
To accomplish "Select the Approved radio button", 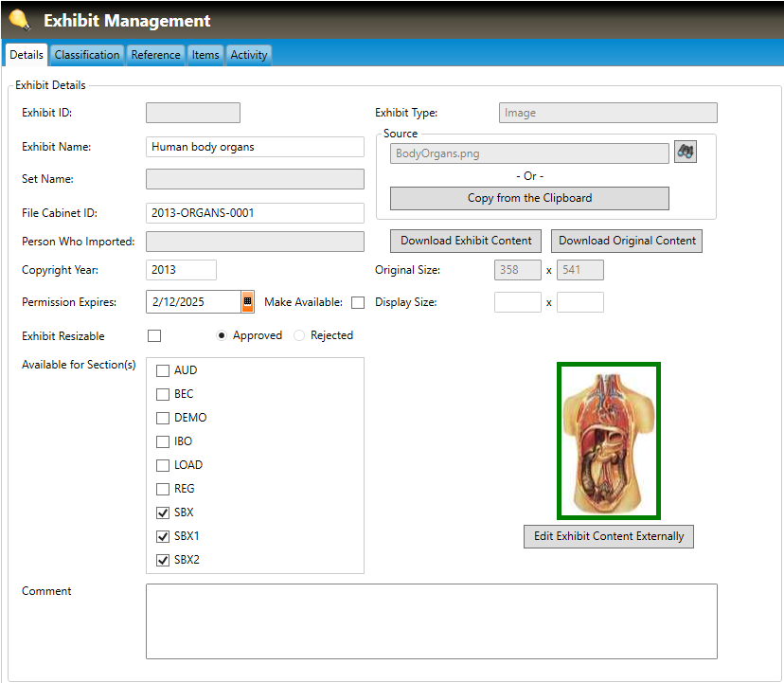I will (x=222, y=335).
